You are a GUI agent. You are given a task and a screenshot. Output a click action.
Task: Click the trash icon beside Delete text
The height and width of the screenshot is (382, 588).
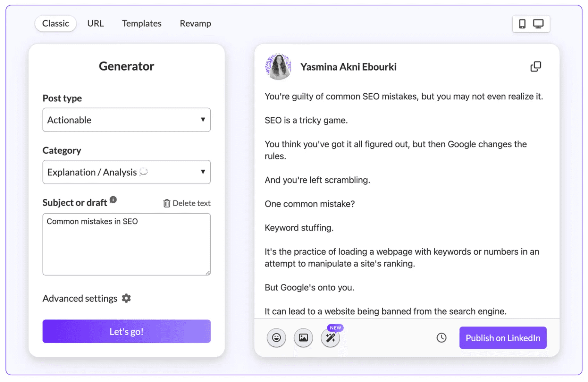point(167,203)
